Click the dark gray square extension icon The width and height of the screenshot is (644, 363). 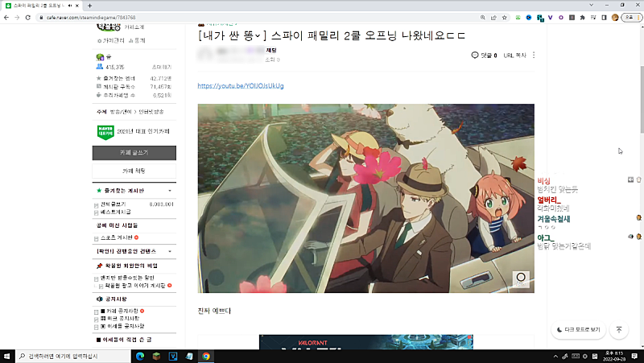pyautogui.click(x=572, y=18)
